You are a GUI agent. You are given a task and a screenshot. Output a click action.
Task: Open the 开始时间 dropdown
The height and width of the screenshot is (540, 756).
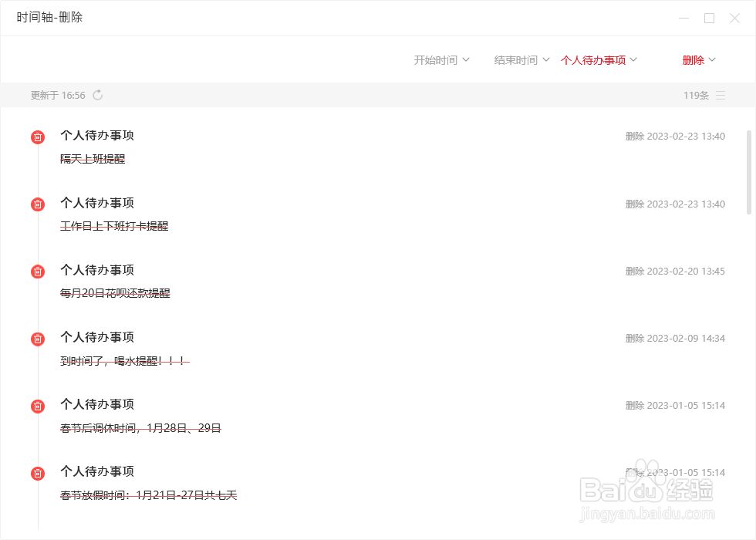441,60
